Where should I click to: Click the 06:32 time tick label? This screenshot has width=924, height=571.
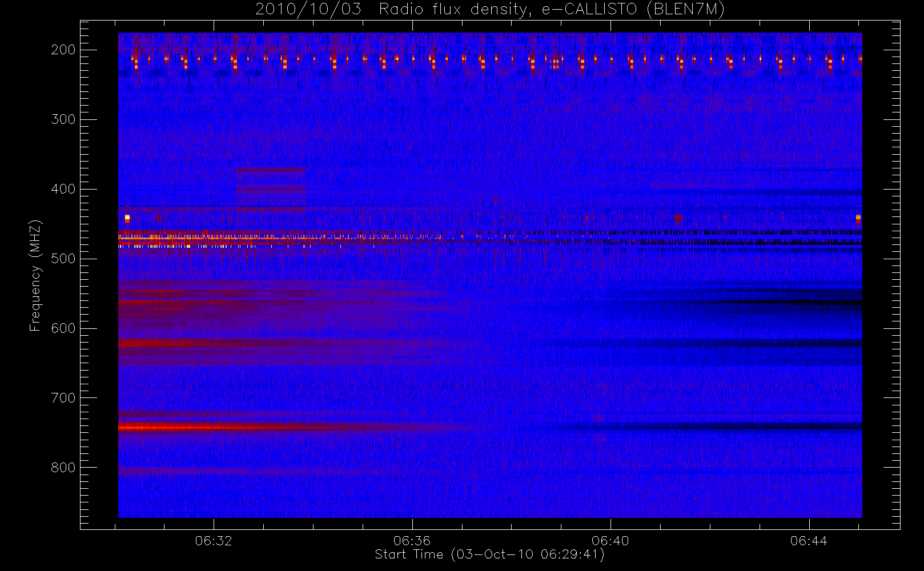[214, 541]
